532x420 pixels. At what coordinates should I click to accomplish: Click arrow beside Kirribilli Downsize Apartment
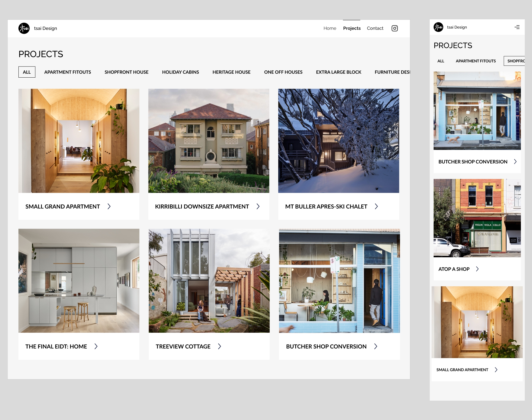[x=258, y=206]
